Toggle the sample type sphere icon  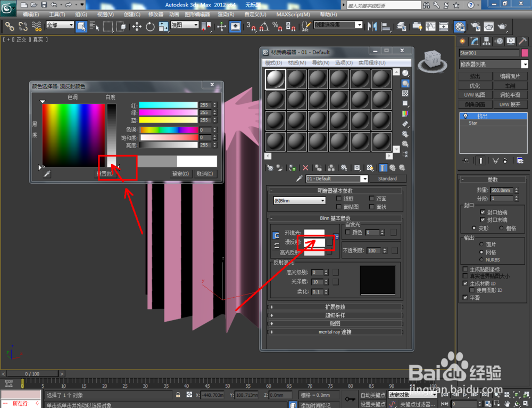point(405,73)
